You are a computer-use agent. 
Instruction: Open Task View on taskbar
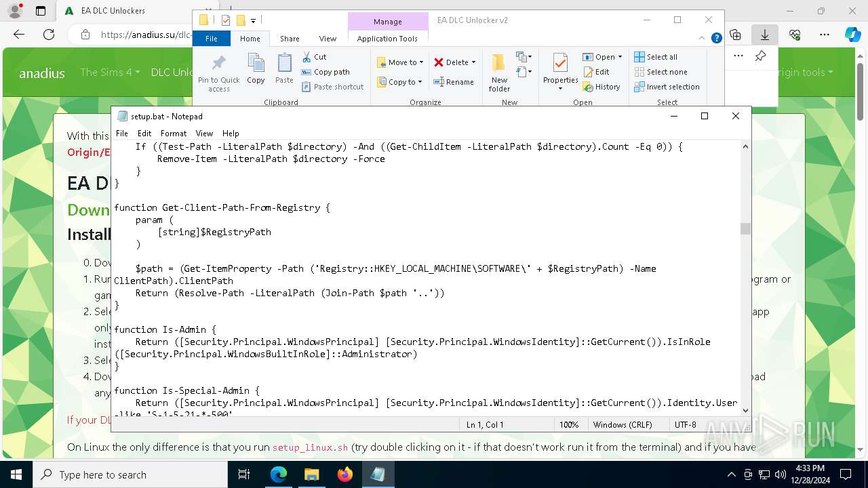click(244, 474)
